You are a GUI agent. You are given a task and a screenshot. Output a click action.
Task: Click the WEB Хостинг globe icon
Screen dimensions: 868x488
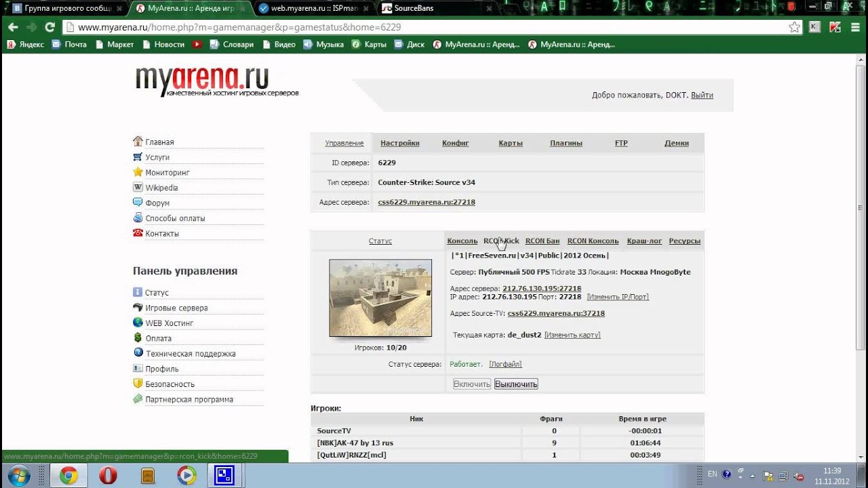click(138, 323)
